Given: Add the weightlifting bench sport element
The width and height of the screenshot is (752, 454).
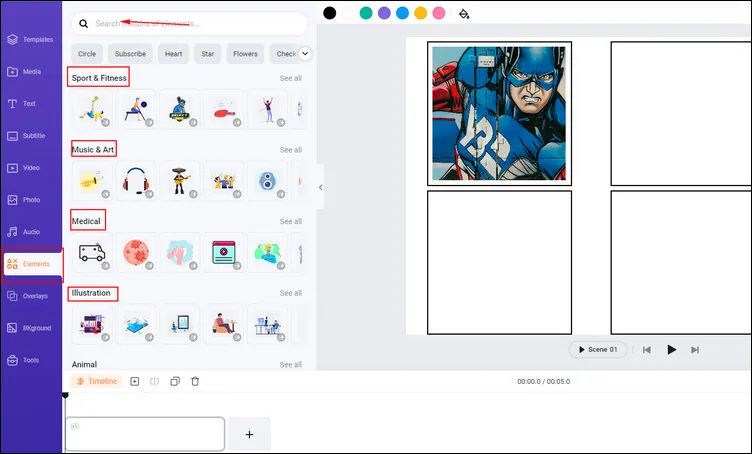Looking at the screenshot, I should pyautogui.click(x=136, y=109).
